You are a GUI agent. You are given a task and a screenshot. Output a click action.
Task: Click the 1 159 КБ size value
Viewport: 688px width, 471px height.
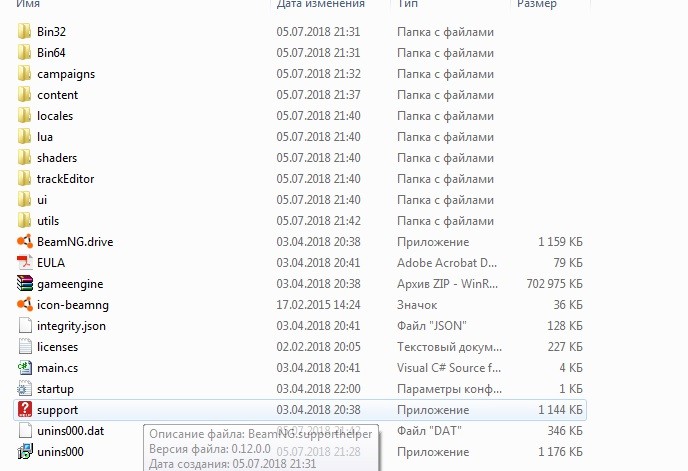[x=560, y=242]
